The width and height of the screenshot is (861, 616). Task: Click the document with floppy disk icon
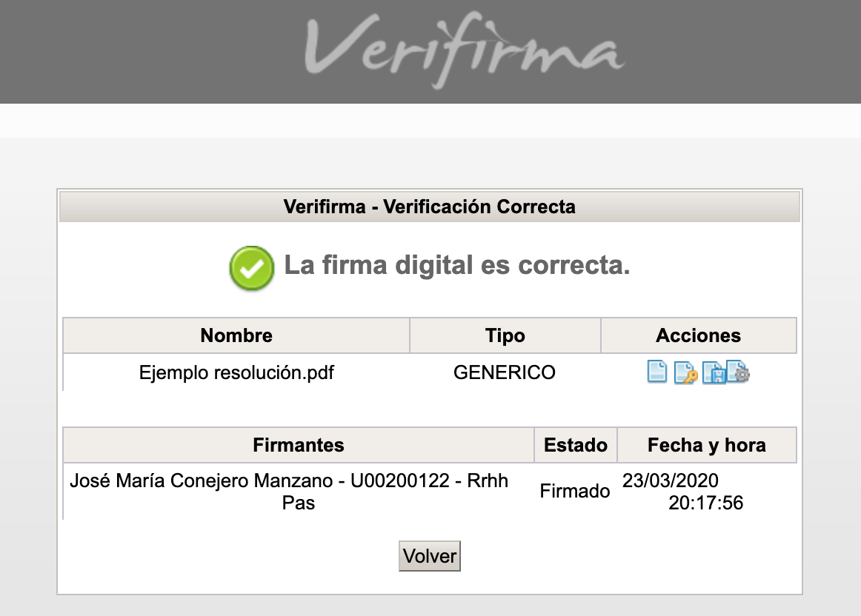[x=713, y=372]
